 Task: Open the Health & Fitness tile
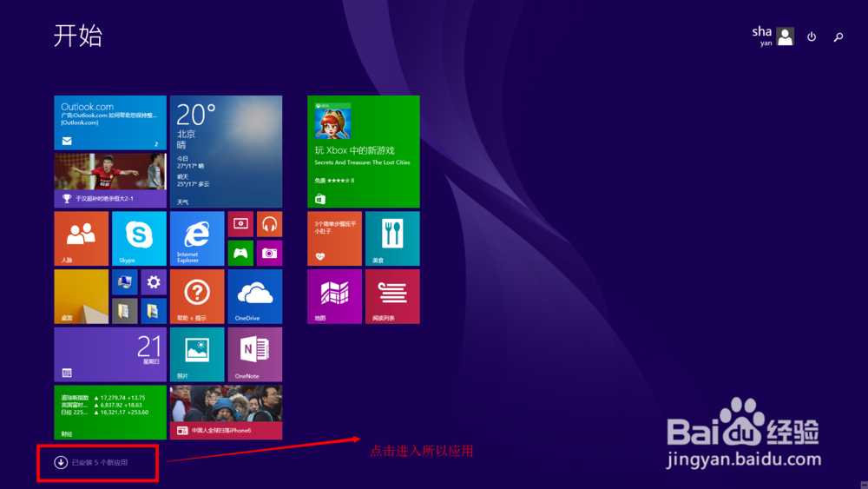[334, 239]
